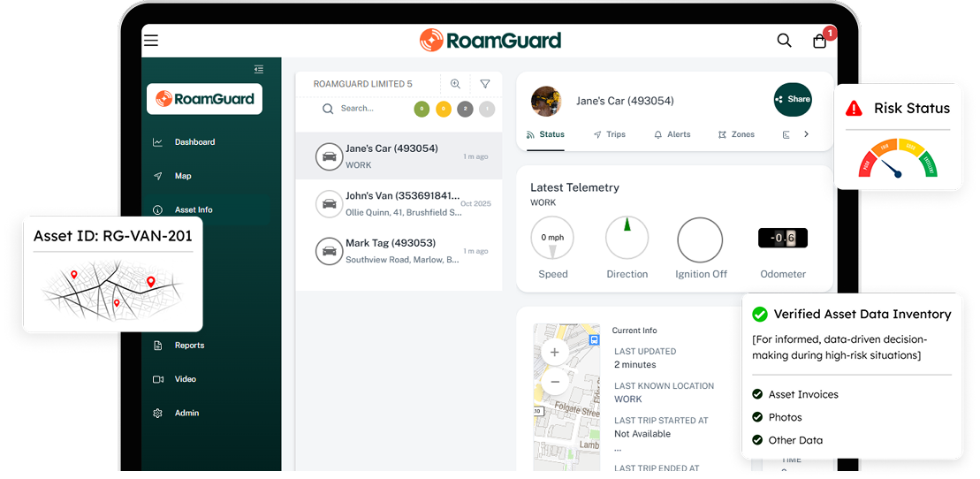
Task: Click the Admin gear icon
Action: click(157, 413)
